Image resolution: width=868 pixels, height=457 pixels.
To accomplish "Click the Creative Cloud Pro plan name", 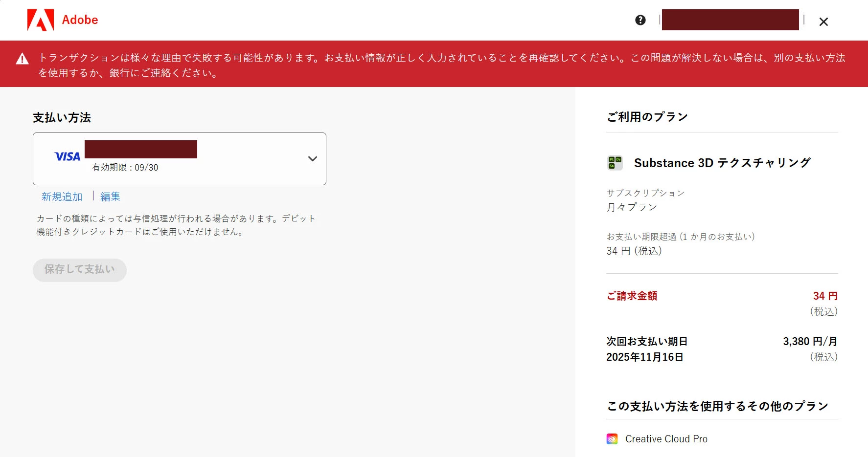I will click(x=666, y=439).
